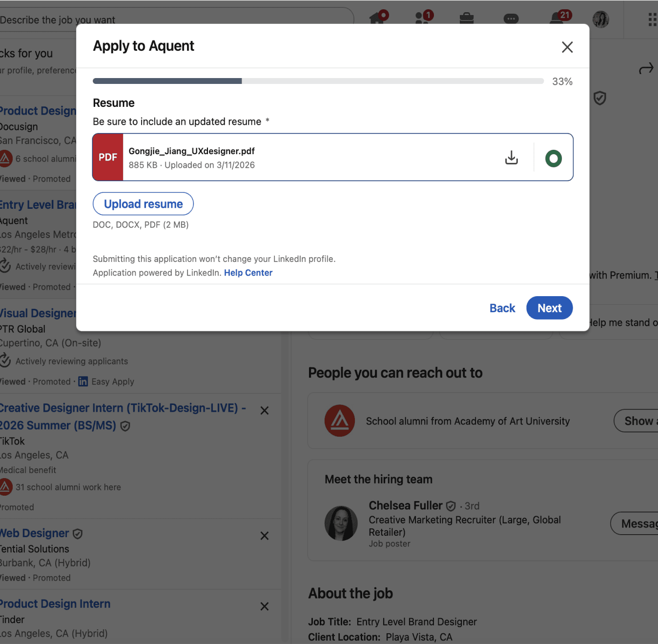The height and width of the screenshot is (644, 658).
Task: Close the Apply to Aquent dialog
Action: (x=567, y=47)
